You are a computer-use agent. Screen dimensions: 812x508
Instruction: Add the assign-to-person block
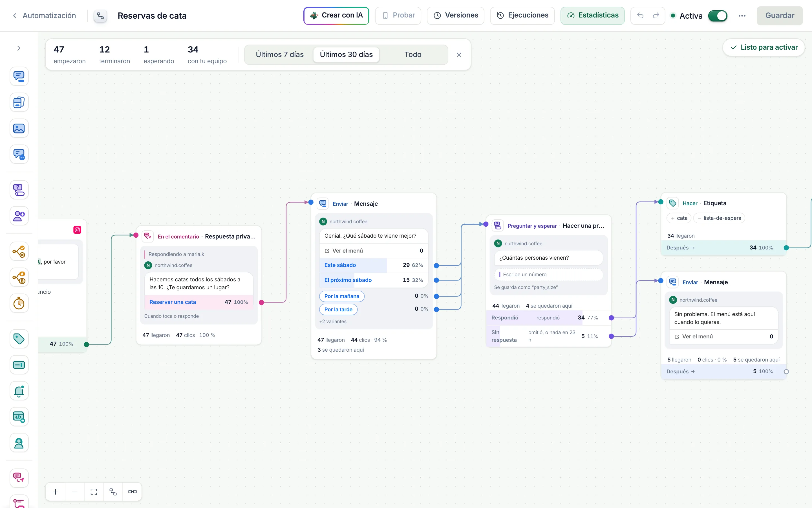coord(19,443)
